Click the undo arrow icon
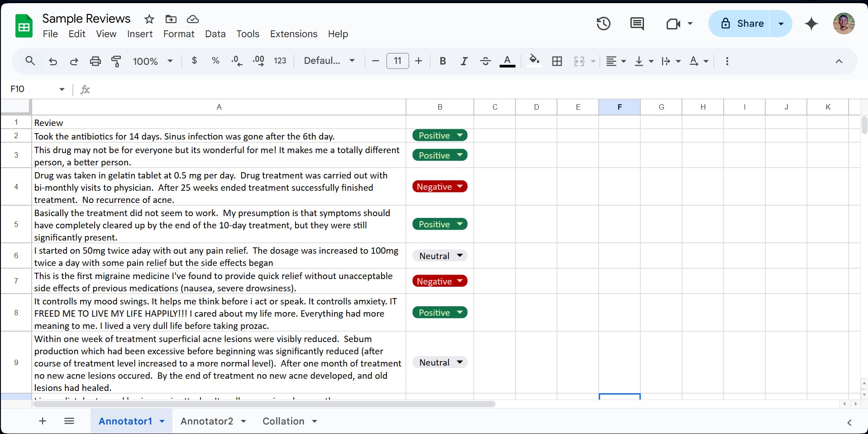This screenshot has height=434, width=868. click(x=53, y=61)
